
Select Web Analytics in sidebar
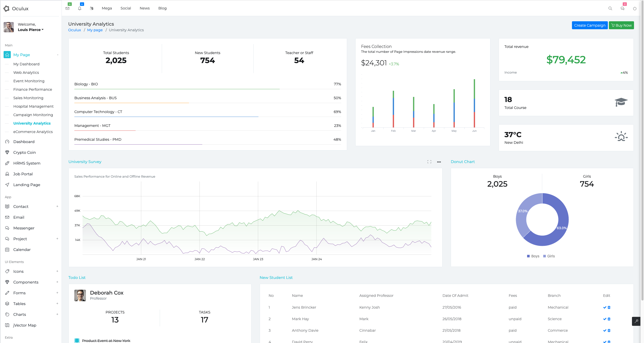[26, 73]
